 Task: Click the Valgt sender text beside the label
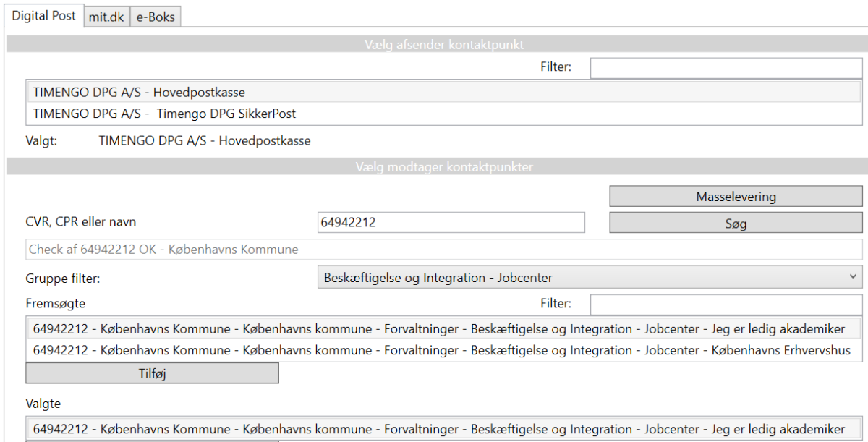(x=204, y=141)
